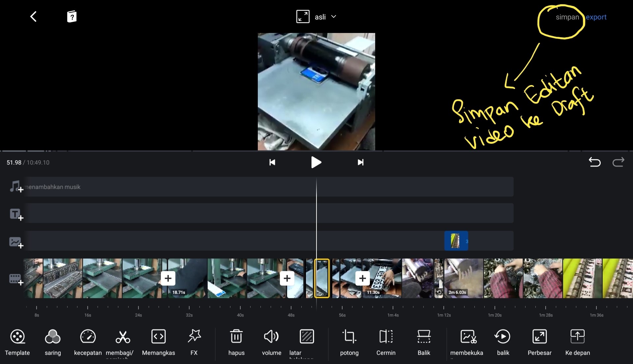Select the Memangkas trim tool

pos(159,341)
